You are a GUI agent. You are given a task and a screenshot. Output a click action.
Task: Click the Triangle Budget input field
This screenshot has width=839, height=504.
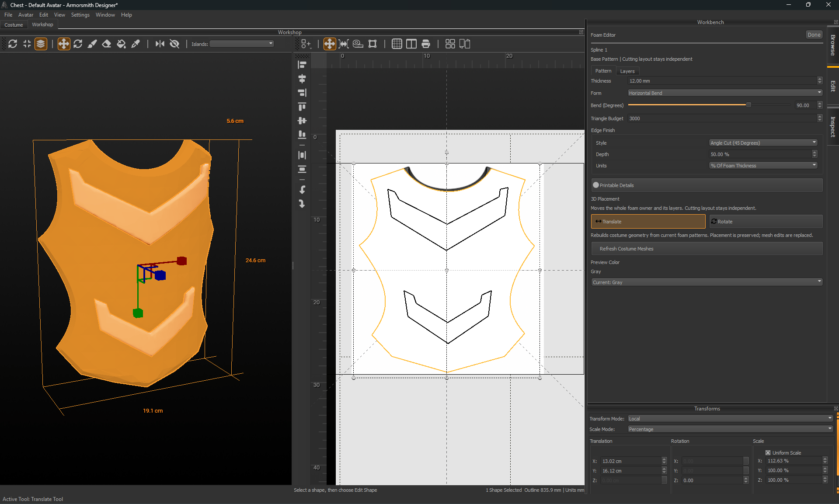[x=722, y=118]
